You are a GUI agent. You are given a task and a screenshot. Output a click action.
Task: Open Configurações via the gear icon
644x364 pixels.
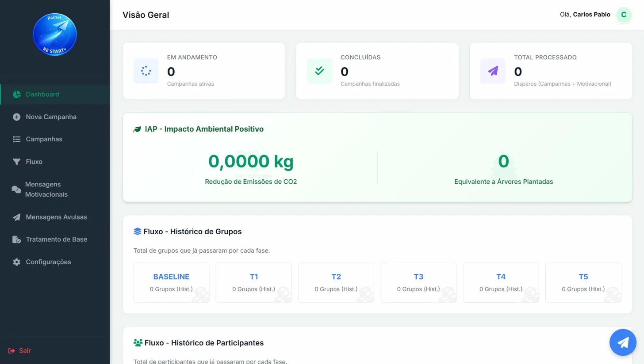click(x=16, y=262)
